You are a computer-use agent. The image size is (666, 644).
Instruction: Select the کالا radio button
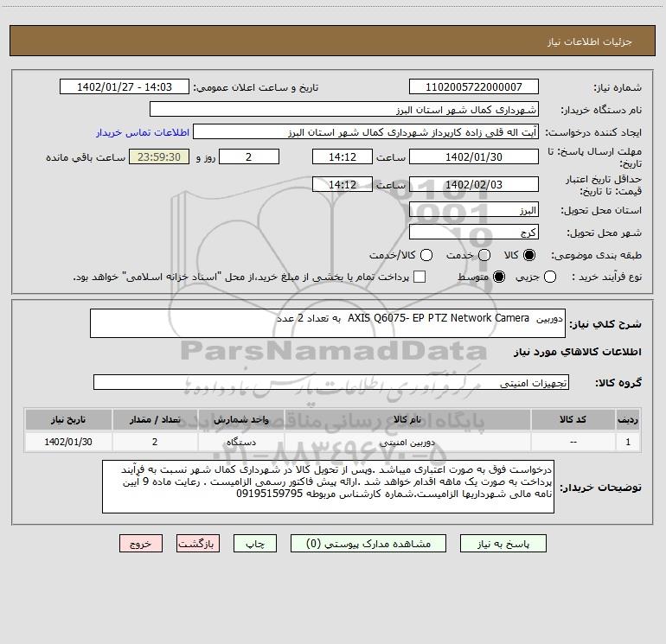pos(529,255)
